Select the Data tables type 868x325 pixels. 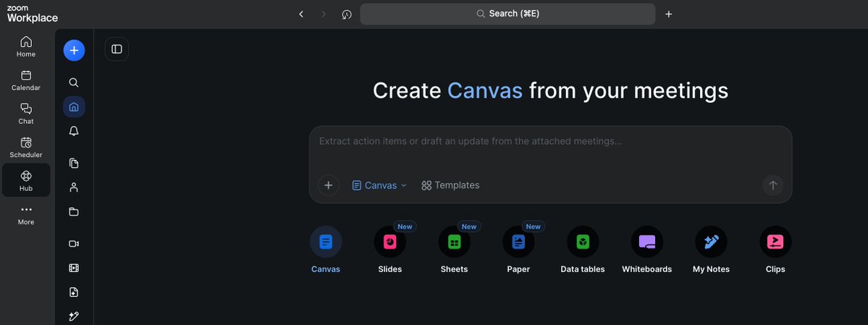582,250
